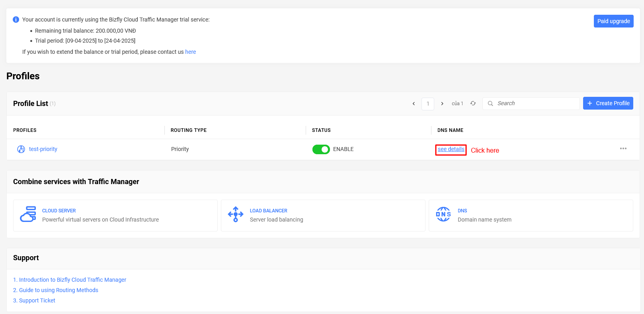Click the DNS NAME column header

pos(450,130)
